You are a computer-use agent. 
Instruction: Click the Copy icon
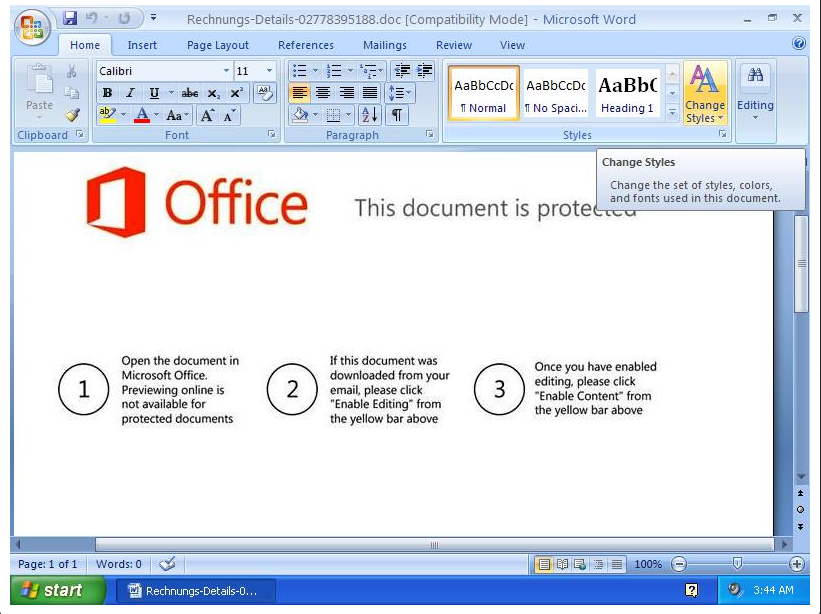coord(72,93)
